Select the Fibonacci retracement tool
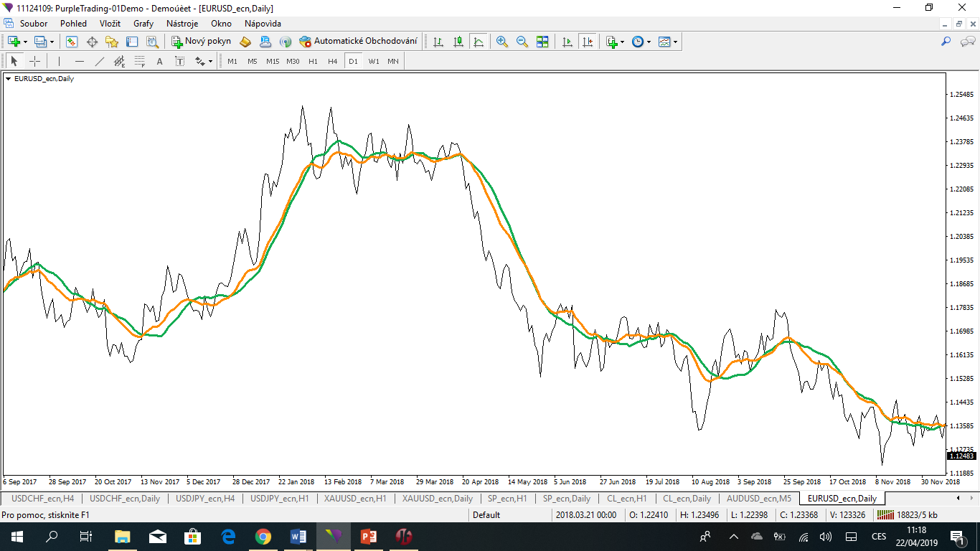Image resolution: width=980 pixels, height=551 pixels. [140, 61]
